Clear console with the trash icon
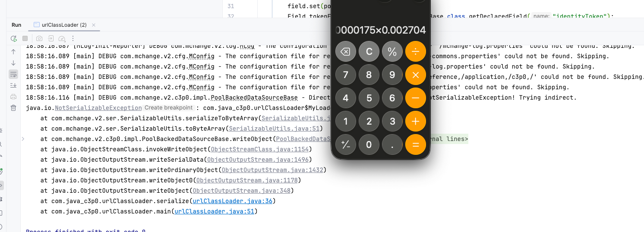 [13, 108]
